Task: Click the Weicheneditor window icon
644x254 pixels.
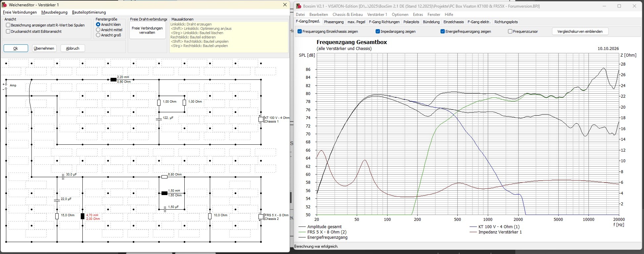Action: pyautogui.click(x=4, y=5)
